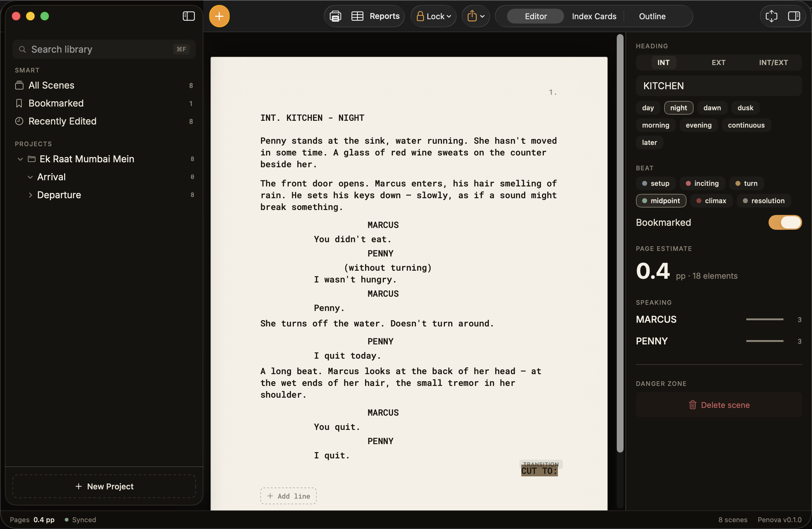Open the share dropdown arrow
Viewport: 812px width, 529px height.
[482, 16]
